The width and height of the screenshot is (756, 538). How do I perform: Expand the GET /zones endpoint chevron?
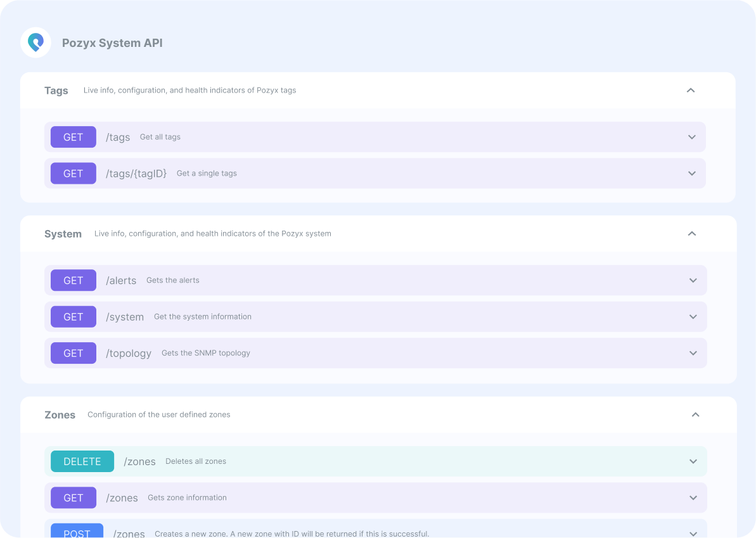point(693,498)
